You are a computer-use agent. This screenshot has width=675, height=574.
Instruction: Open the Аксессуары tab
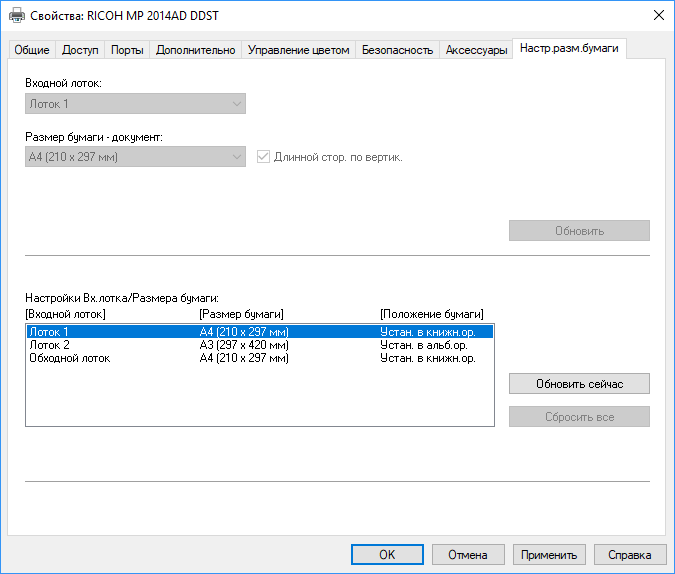476,50
